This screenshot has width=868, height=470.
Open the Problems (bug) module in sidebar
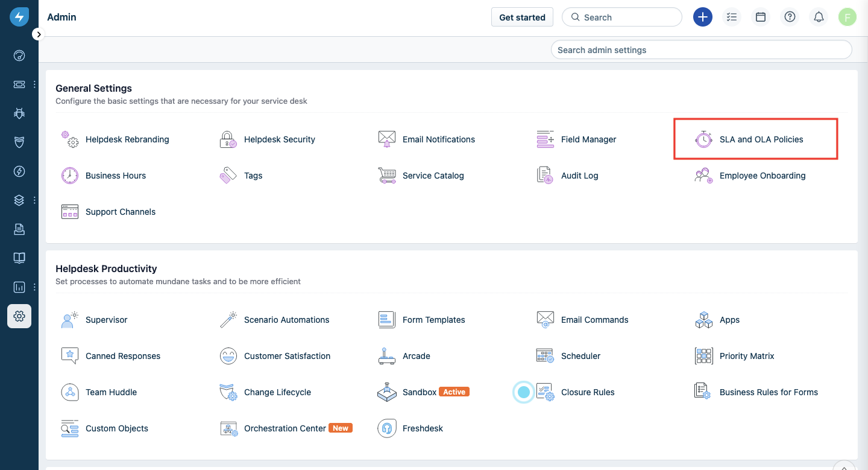pos(19,113)
